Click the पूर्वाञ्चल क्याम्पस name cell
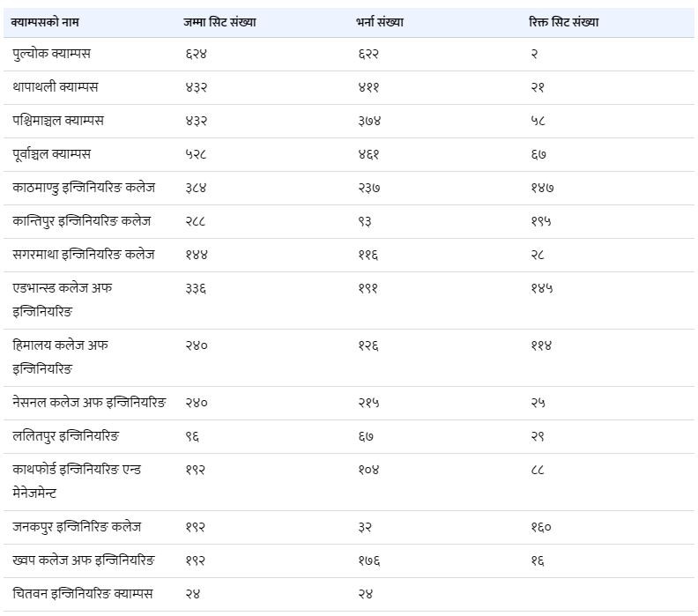698x616 pixels. point(52,154)
